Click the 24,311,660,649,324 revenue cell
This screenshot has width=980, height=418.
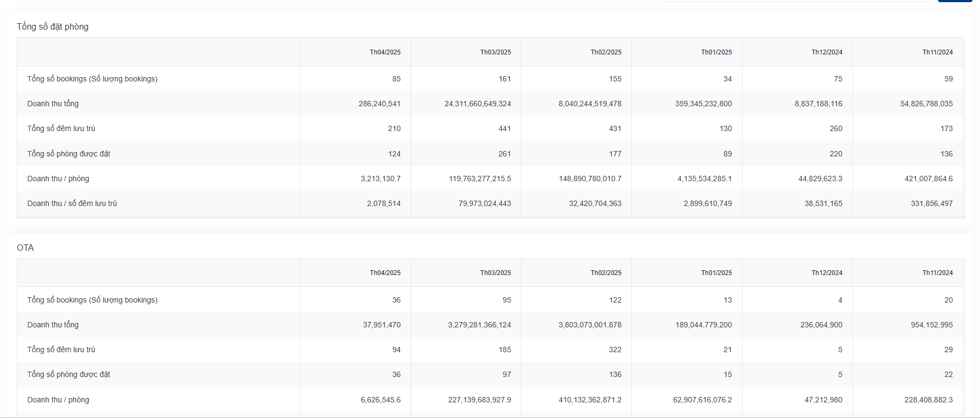click(x=477, y=104)
